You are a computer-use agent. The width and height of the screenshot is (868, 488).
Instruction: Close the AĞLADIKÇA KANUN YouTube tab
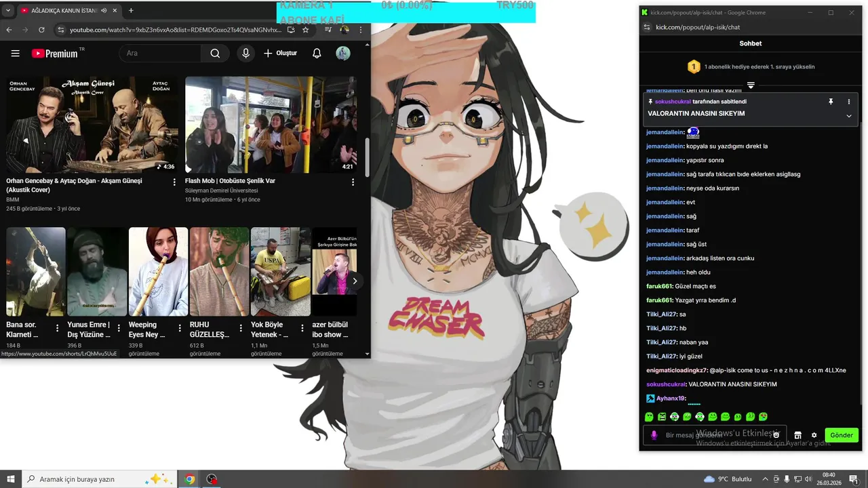[x=115, y=10]
